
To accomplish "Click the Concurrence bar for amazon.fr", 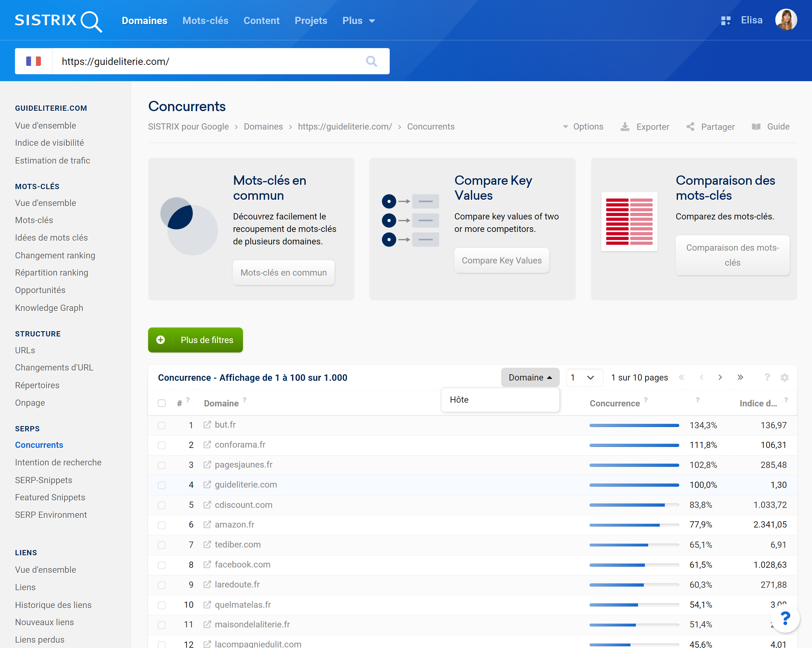I will pos(634,525).
